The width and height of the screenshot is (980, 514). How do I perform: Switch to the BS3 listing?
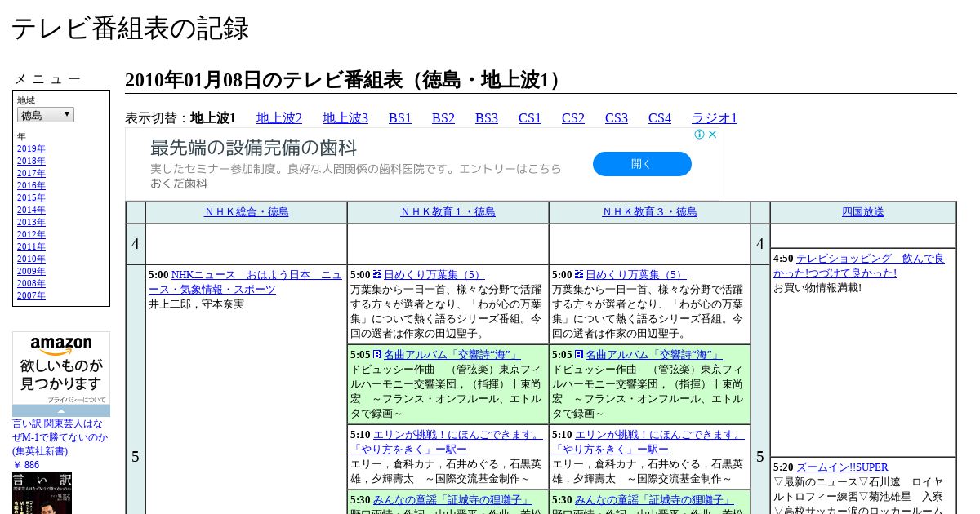pos(487,118)
